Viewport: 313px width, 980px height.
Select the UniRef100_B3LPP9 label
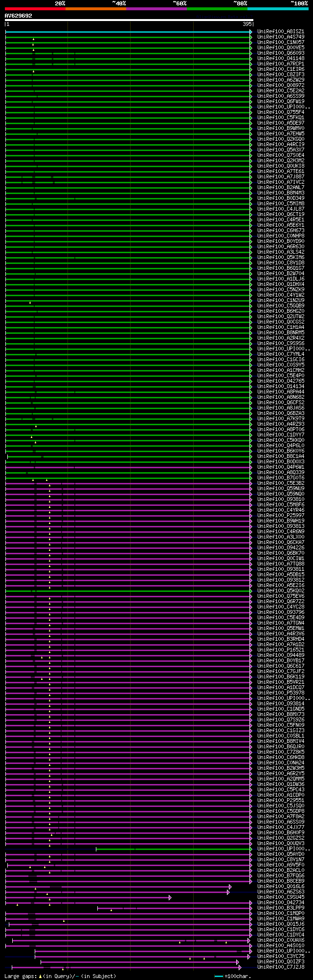pyautogui.click(x=281, y=908)
